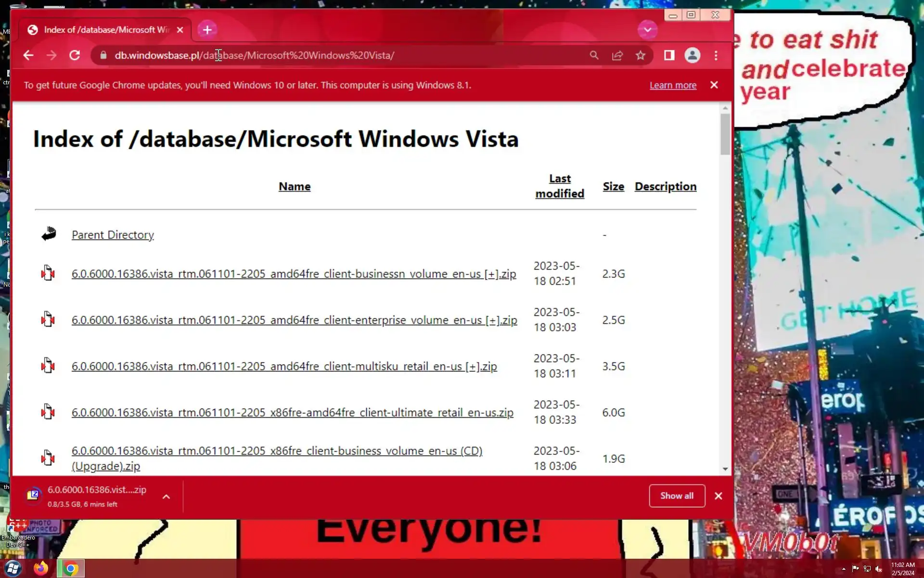This screenshot has height=578, width=924.
Task: Click the zoom magnifier in the address bar
Action: (594, 55)
